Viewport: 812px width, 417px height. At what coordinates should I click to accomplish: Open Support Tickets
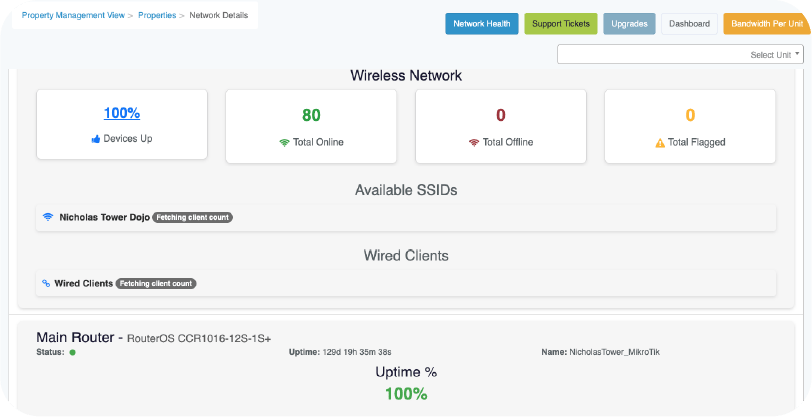click(561, 23)
